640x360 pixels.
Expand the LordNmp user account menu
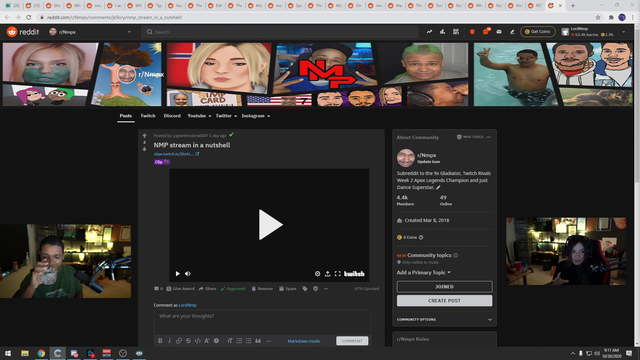(x=593, y=32)
